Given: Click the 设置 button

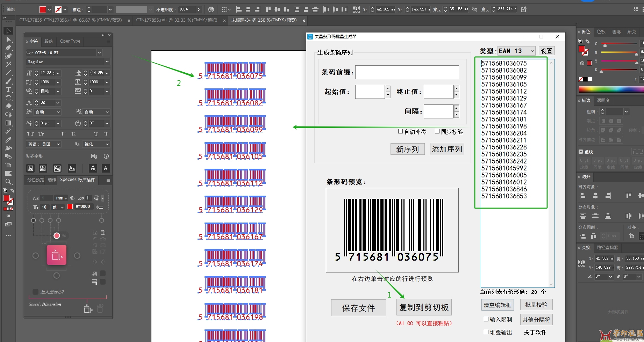Looking at the screenshot, I should 546,51.
